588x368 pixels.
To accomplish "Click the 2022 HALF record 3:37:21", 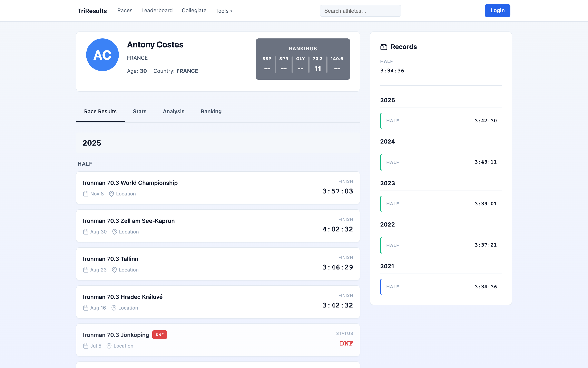I will (x=441, y=245).
